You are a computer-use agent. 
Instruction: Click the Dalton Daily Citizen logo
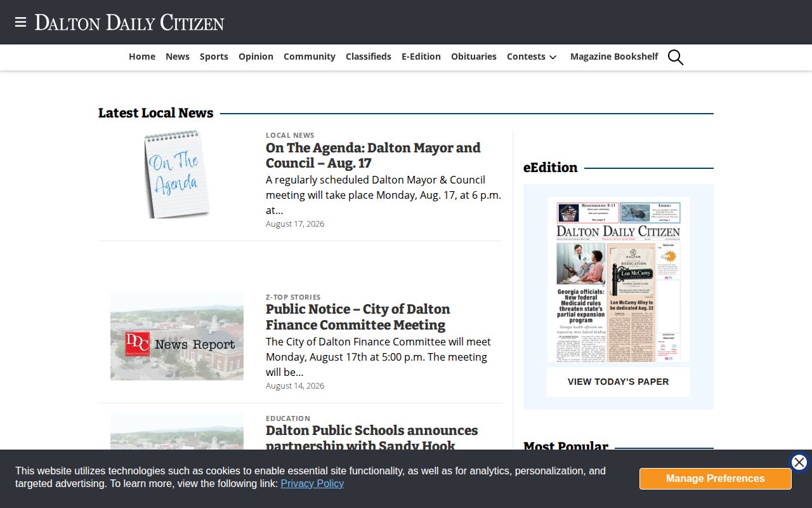129,22
